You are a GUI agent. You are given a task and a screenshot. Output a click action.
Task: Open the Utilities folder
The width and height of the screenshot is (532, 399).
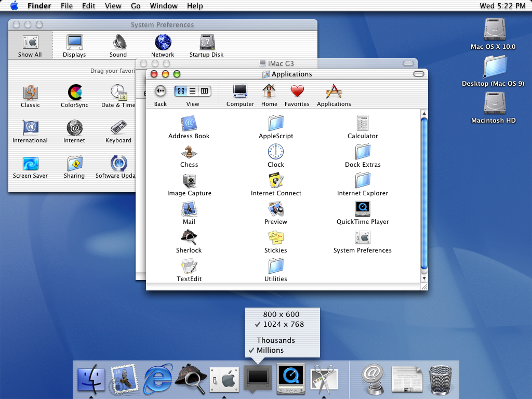point(276,266)
